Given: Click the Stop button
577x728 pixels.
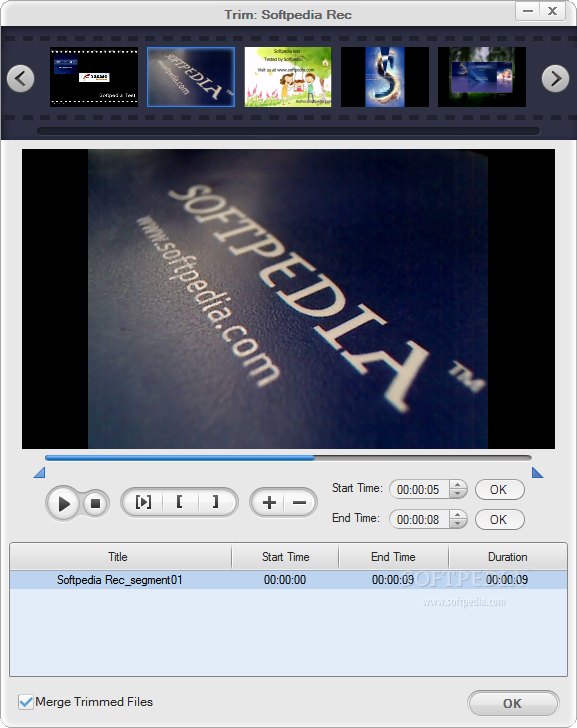Looking at the screenshot, I should tap(96, 503).
